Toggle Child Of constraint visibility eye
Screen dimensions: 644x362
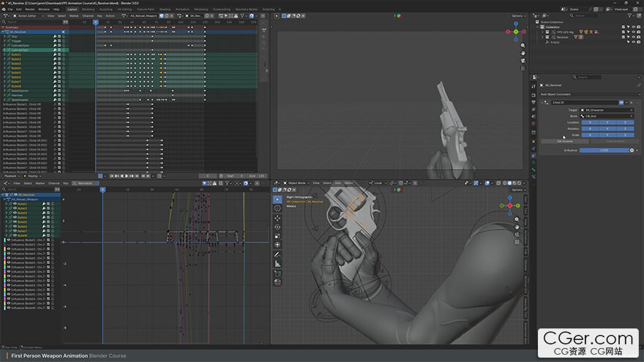(621, 102)
